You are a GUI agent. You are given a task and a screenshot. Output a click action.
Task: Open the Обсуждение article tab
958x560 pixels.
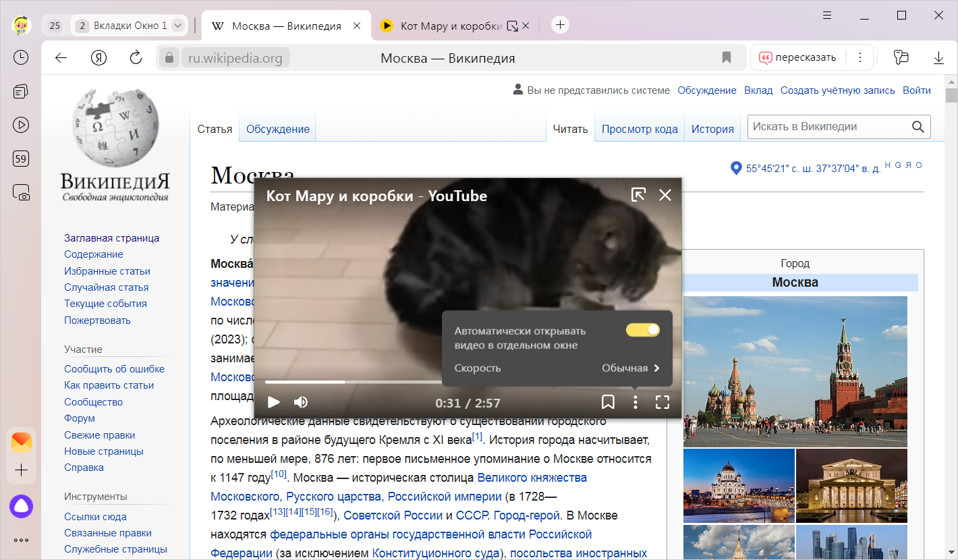point(278,129)
